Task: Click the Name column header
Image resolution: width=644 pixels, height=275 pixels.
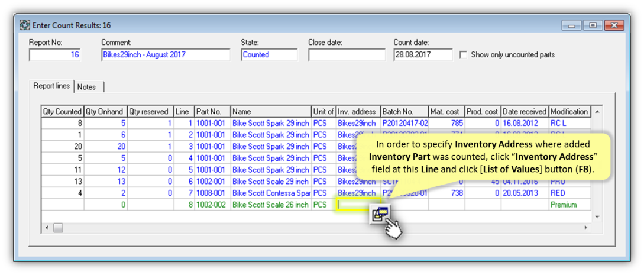Action: (271, 112)
